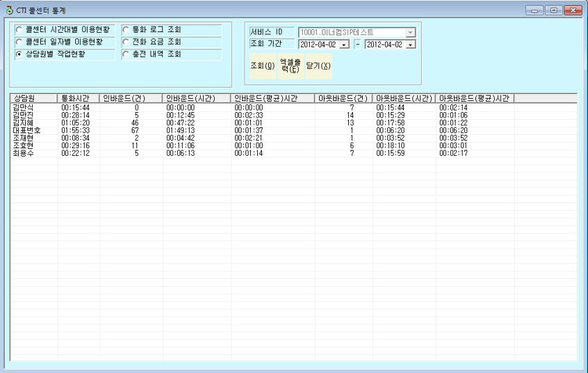Maximize the CTI 콜센터 통계 window

[x=553, y=10]
